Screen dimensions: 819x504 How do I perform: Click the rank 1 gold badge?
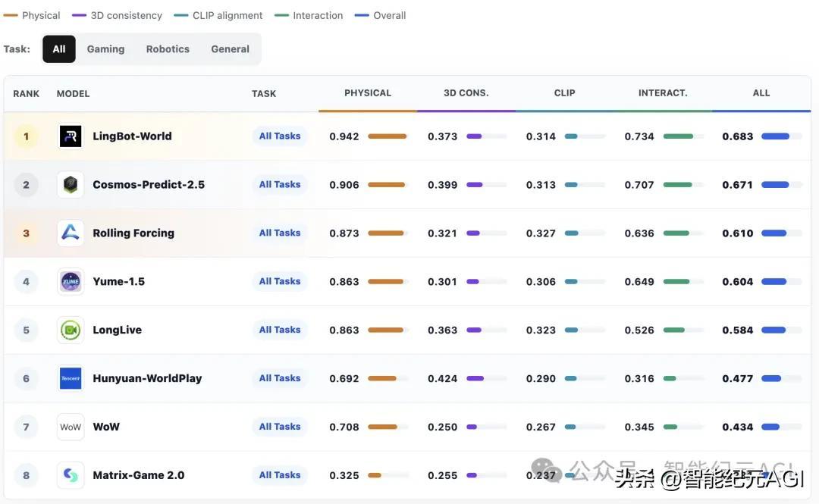click(26, 136)
